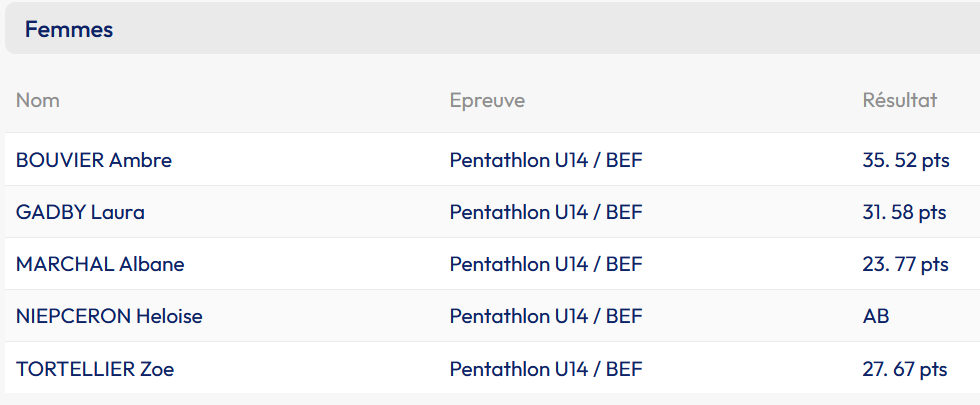
Task: Click the Femmes heading text
Action: [69, 30]
